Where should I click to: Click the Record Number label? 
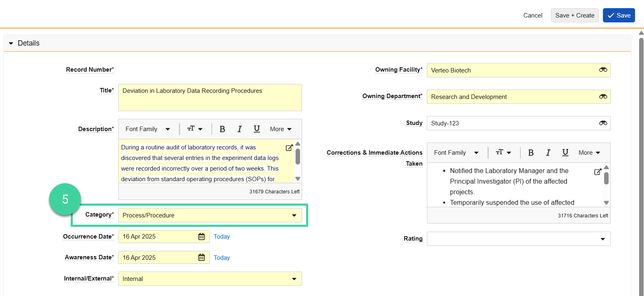(x=90, y=70)
